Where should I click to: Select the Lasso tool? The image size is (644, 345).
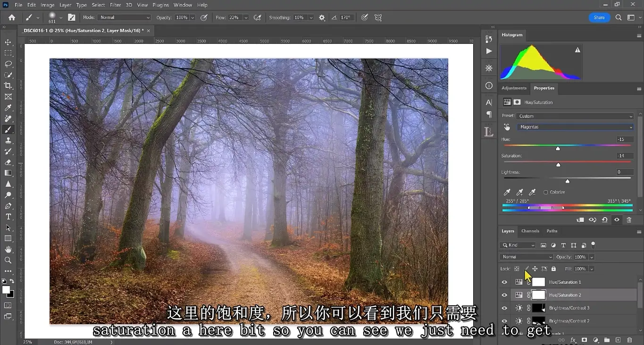(x=8, y=64)
